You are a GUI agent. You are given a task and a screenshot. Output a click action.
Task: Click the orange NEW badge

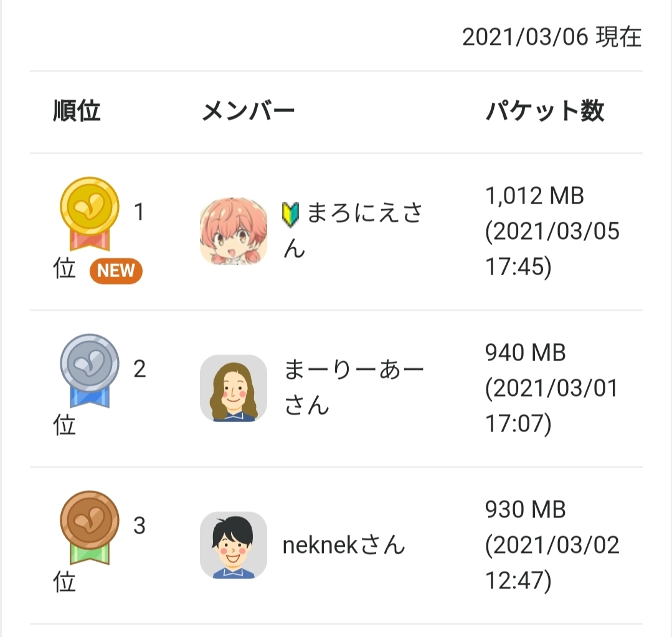116,271
